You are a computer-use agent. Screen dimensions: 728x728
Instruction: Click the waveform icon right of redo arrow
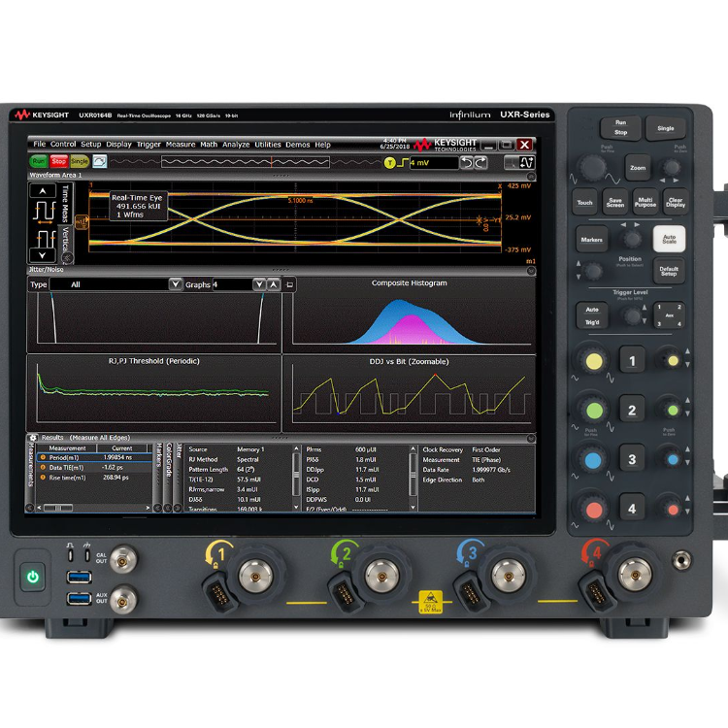click(x=527, y=162)
